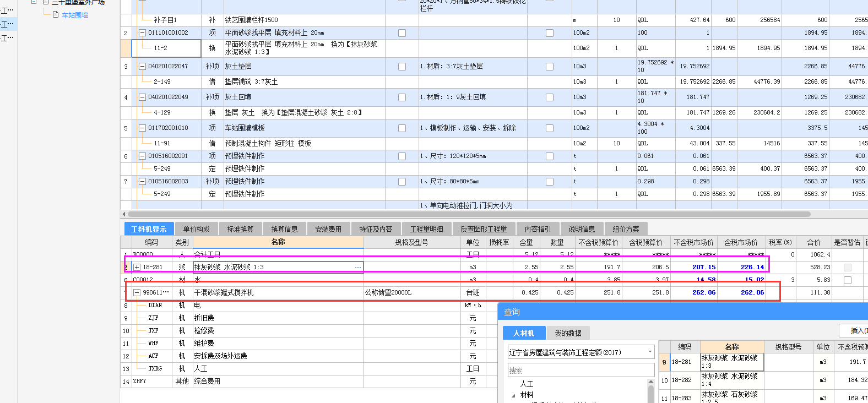Collapse machine row 990611
Image resolution: width=868 pixels, height=403 pixels.
click(137, 293)
